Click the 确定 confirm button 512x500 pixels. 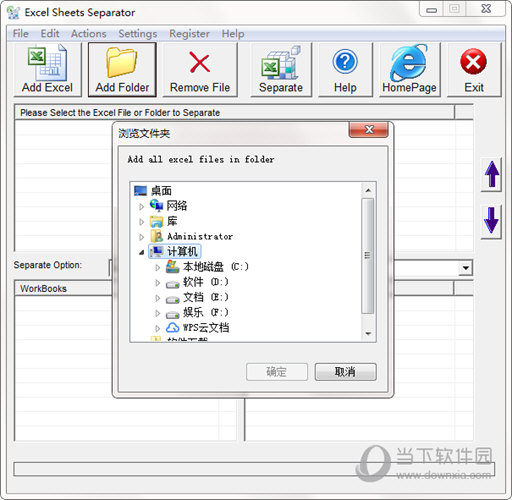coord(277,372)
